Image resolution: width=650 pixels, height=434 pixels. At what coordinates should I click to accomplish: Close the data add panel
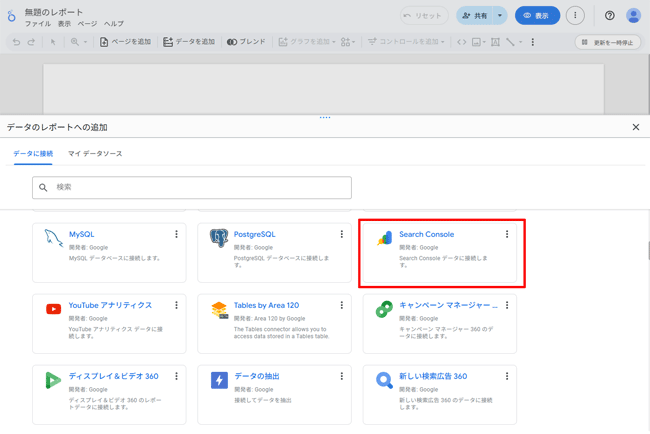[x=635, y=127]
